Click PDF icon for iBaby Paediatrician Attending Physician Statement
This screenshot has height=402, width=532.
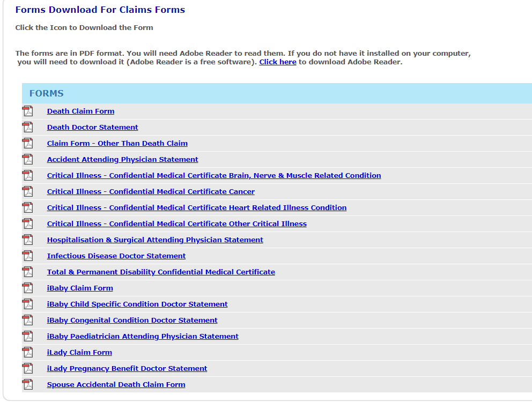point(28,336)
